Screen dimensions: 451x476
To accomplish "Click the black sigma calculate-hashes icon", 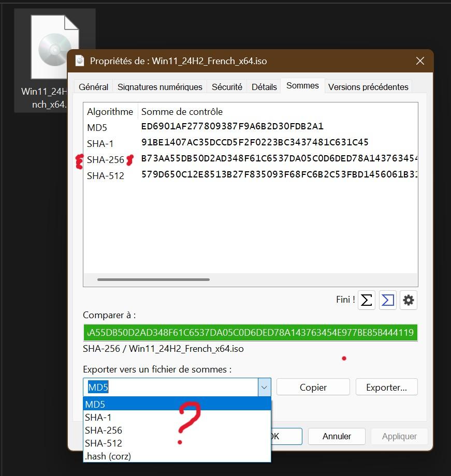I will [366, 300].
